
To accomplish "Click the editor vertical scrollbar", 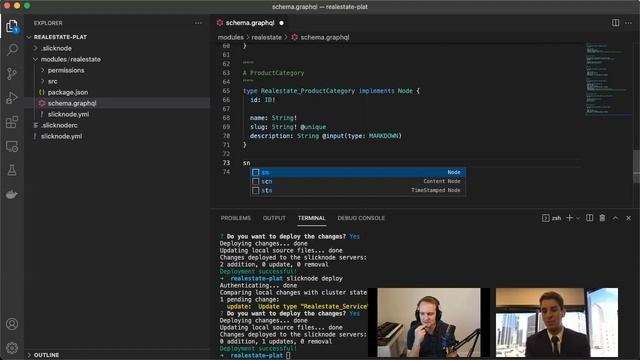I will tap(636, 167).
